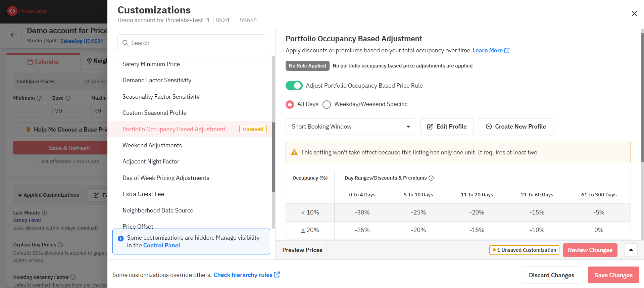Open the Check hierarchy rules link
This screenshot has width=644, height=288.
(x=247, y=275)
